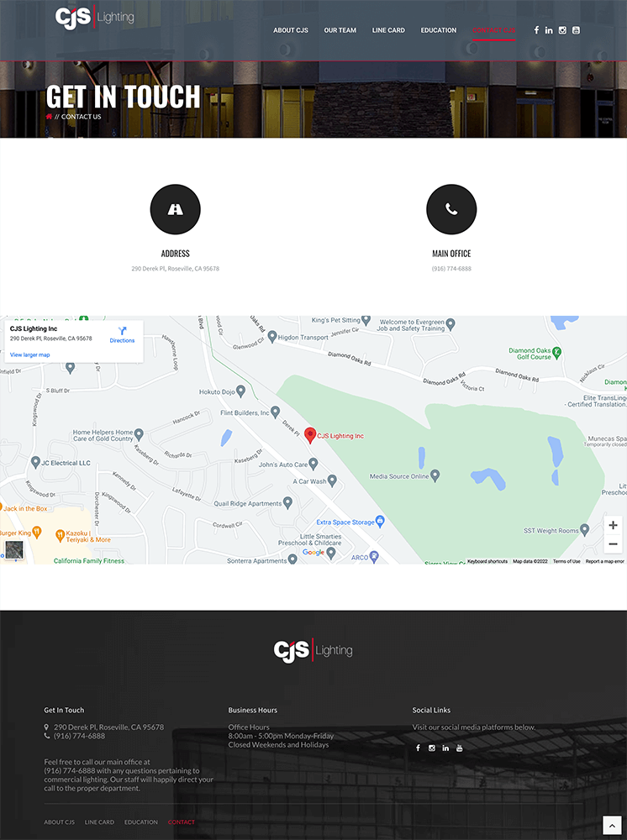Screen dimensions: 627x840
Task: Click the A Car Wash map marker
Action: point(332,480)
